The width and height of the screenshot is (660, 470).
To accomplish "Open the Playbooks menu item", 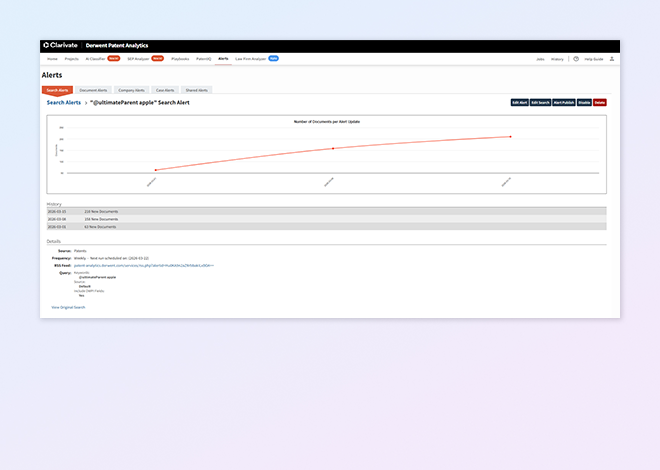I will click(x=180, y=59).
